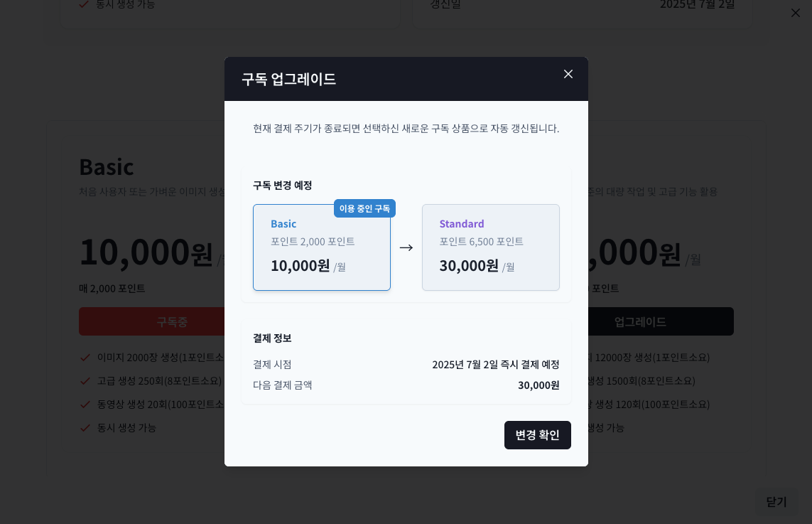Click the arrow icon between Basic and Standard plans
This screenshot has width=812, height=524.
(x=406, y=247)
